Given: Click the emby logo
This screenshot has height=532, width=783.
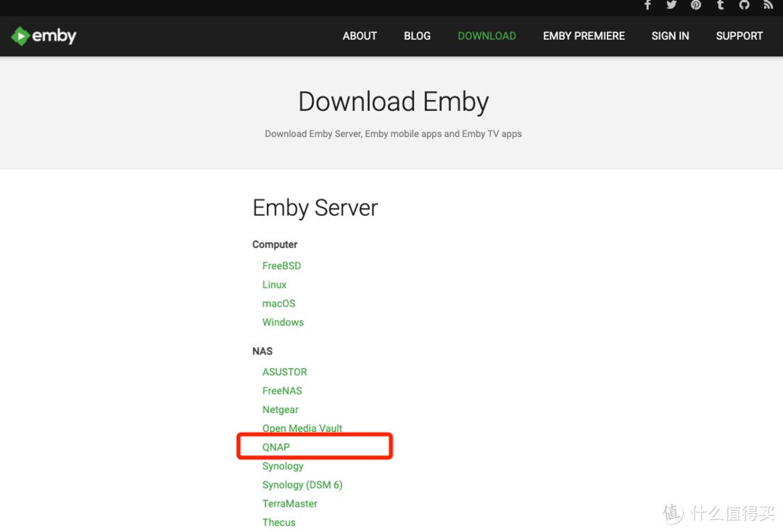Looking at the screenshot, I should pyautogui.click(x=44, y=36).
